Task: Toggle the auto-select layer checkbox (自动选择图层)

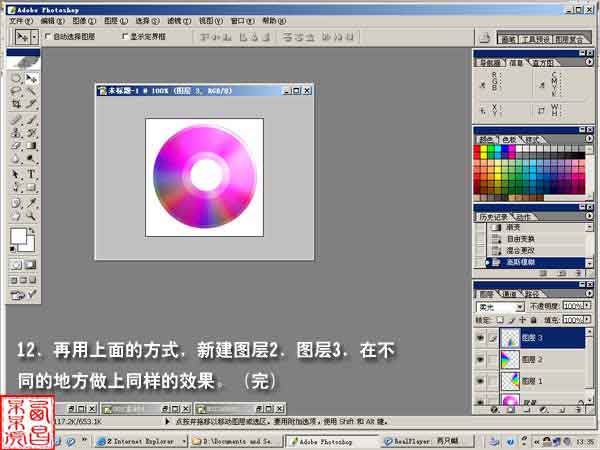Action: (48, 36)
